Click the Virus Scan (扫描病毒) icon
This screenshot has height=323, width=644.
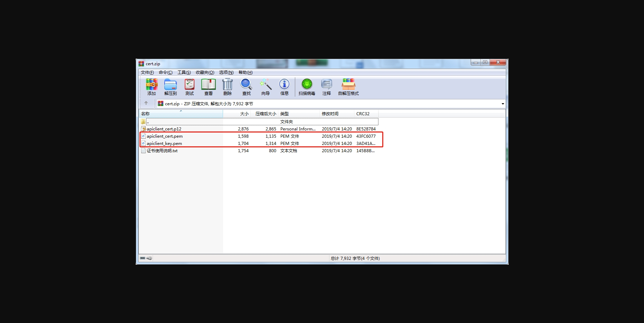click(307, 87)
